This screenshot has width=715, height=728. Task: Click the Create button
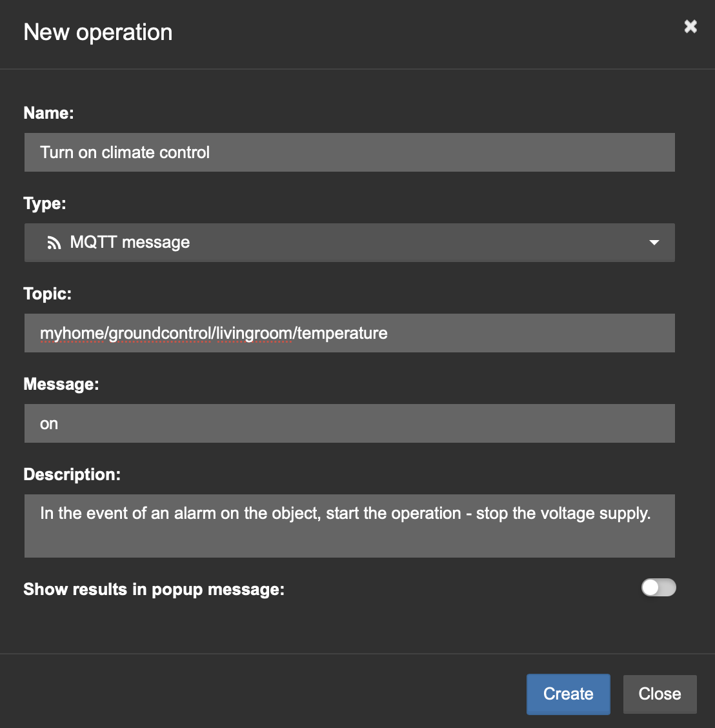(569, 694)
